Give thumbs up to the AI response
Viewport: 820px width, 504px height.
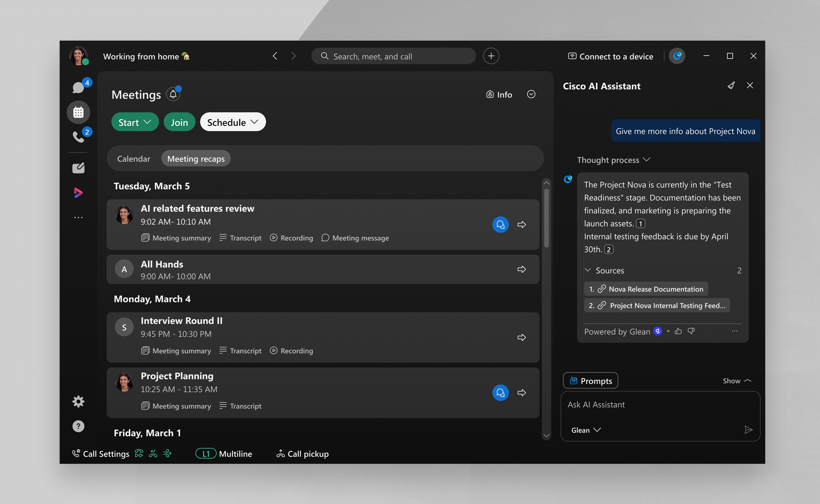coord(678,331)
